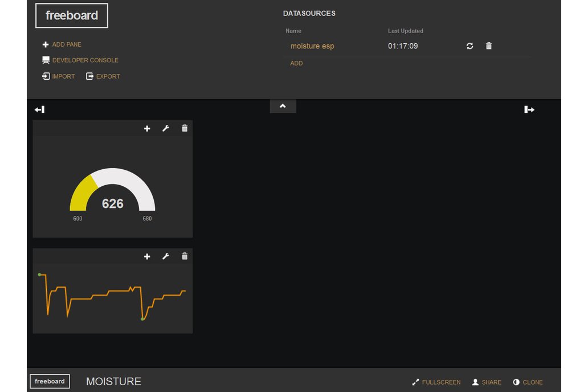This screenshot has width=588, height=392.
Task: Click ADD PANE
Action: 62,44
